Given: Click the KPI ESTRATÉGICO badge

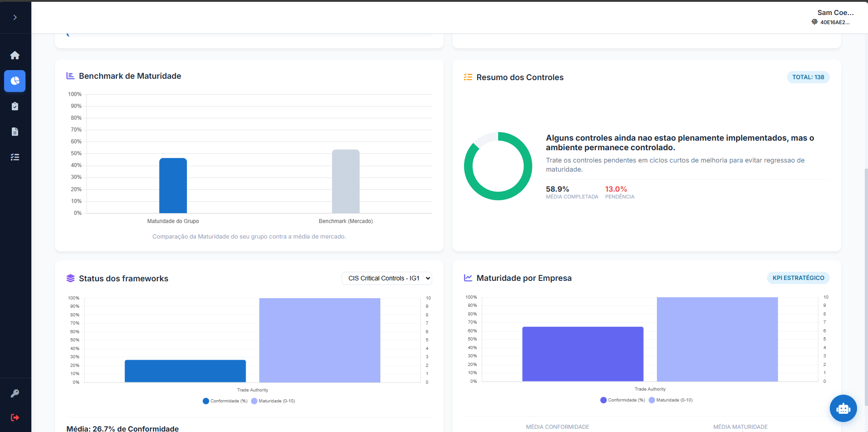Looking at the screenshot, I should (x=798, y=278).
